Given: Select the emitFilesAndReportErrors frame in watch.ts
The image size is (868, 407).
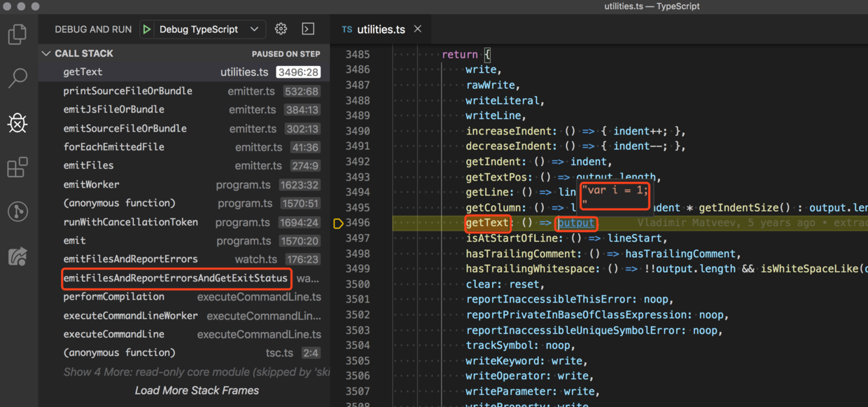Looking at the screenshot, I should [x=184, y=258].
